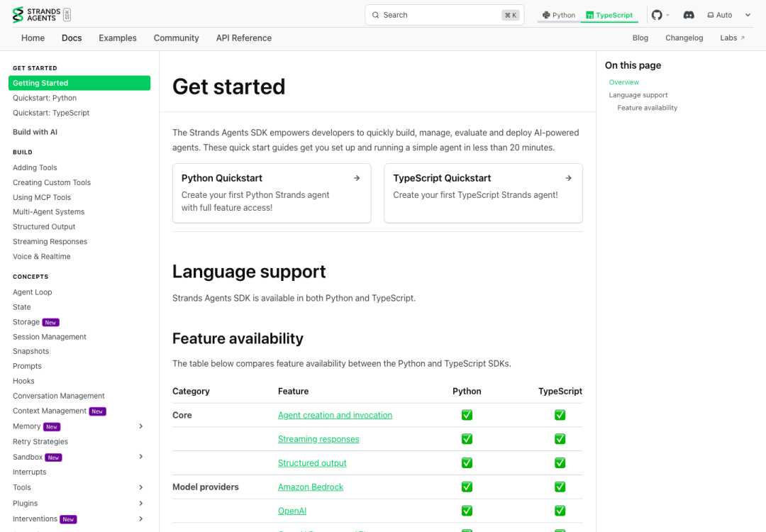Viewport: 766px width, 532px height.
Task: Switch language toggle to Python
Action: click(559, 15)
